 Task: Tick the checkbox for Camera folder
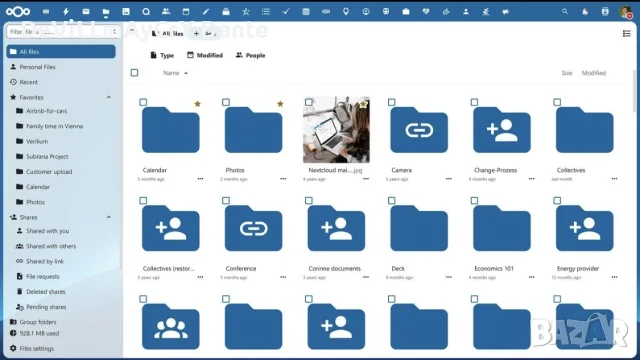(391, 102)
